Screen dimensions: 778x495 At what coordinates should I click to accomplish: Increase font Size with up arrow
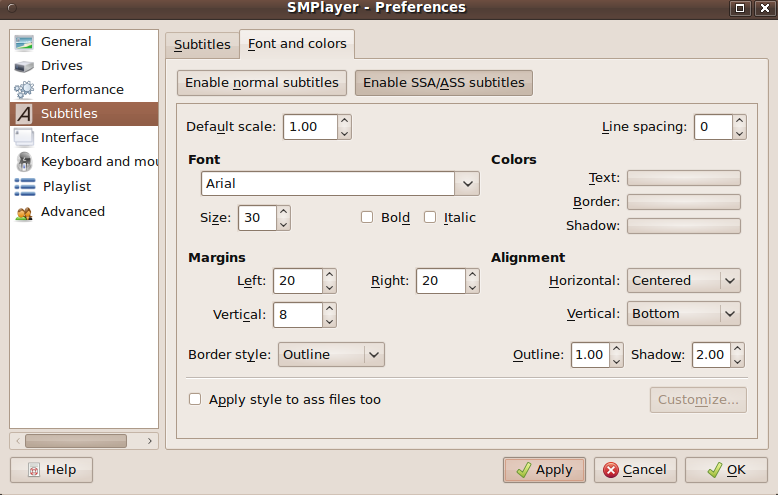[283, 212]
